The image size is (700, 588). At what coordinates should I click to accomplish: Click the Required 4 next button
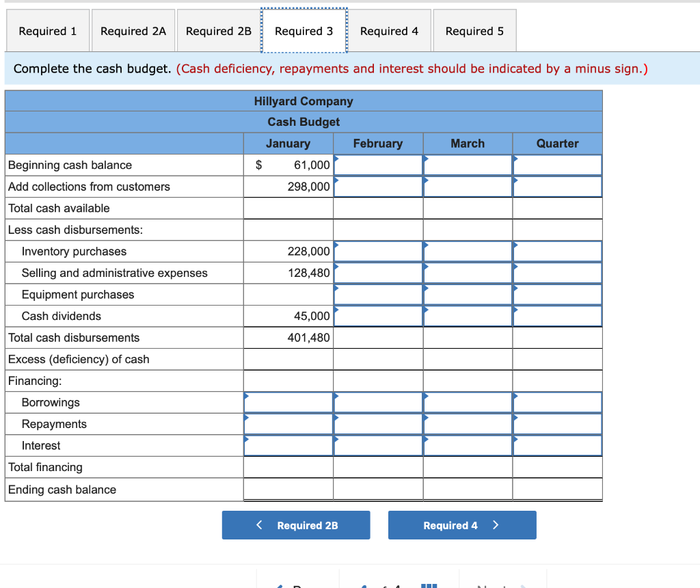click(x=462, y=525)
